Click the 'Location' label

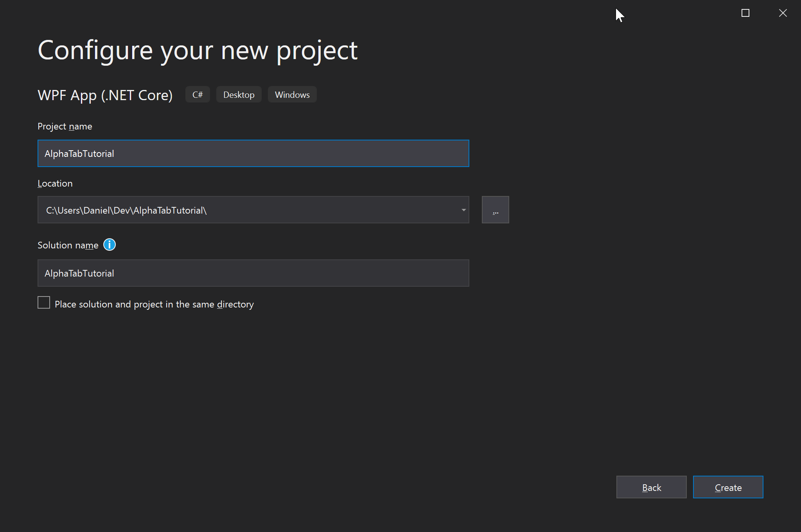(55, 183)
